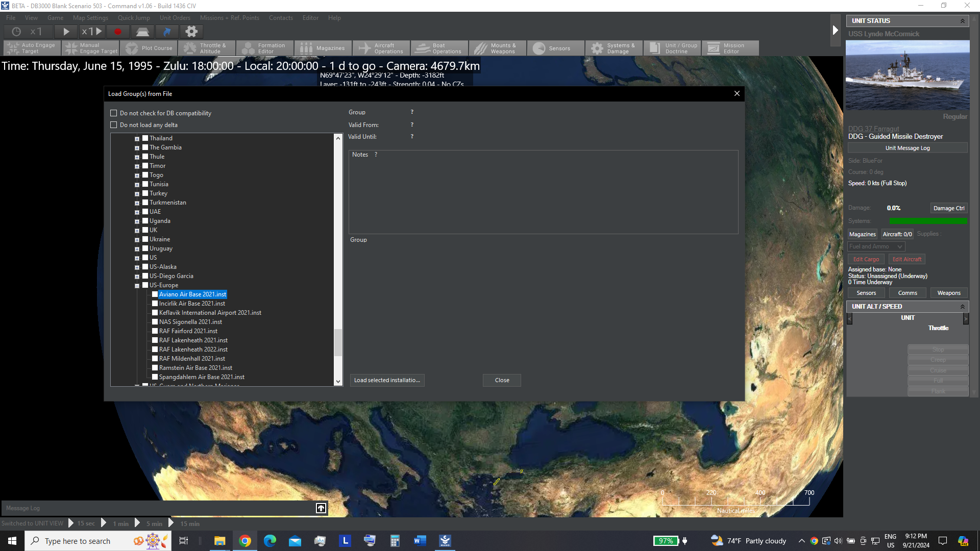Enable Do not load any delta
The image size is (980, 551).
coord(114,125)
